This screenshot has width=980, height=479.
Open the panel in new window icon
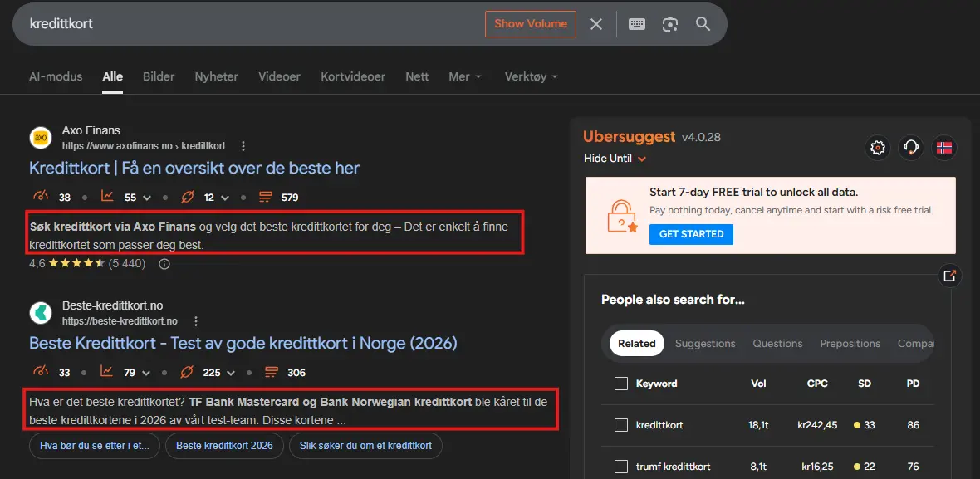(949, 276)
